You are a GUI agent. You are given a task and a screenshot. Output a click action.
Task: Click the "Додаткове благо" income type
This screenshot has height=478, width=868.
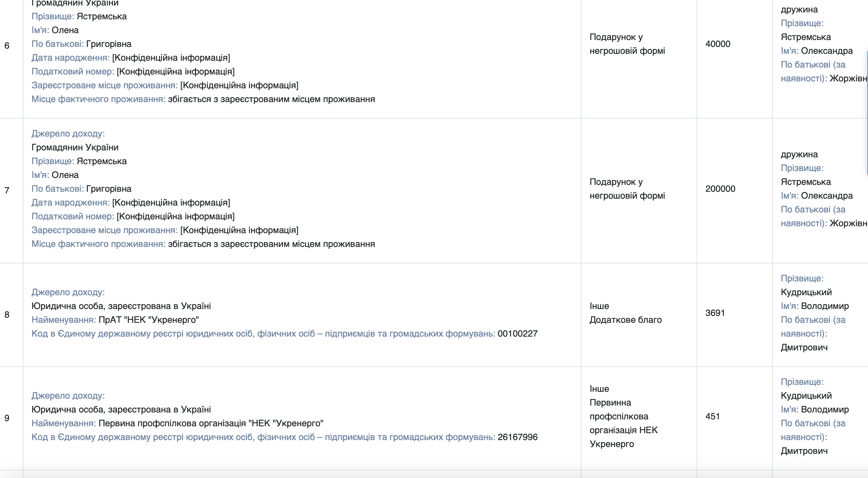click(x=626, y=320)
